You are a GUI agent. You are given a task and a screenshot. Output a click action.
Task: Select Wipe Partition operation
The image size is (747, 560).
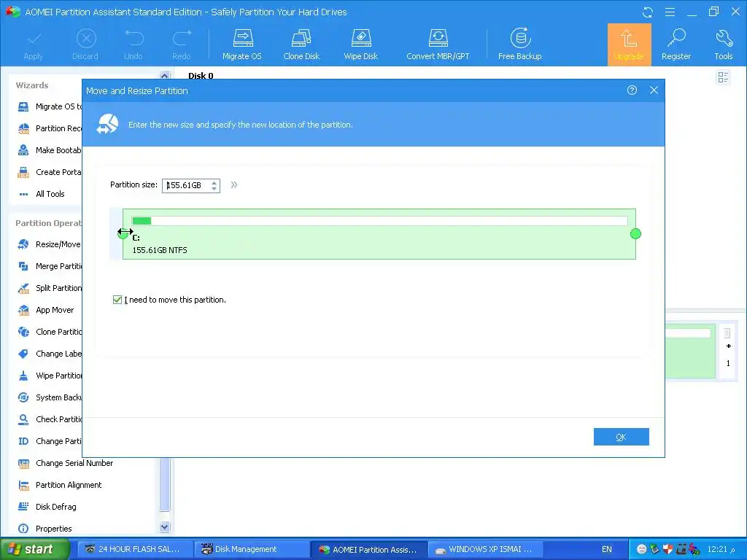pos(50,376)
